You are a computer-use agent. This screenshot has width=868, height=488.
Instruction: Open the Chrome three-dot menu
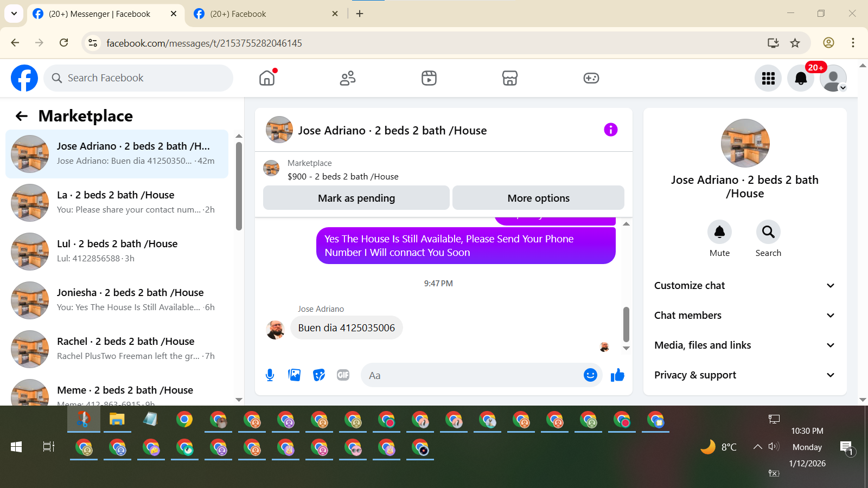[x=853, y=43]
